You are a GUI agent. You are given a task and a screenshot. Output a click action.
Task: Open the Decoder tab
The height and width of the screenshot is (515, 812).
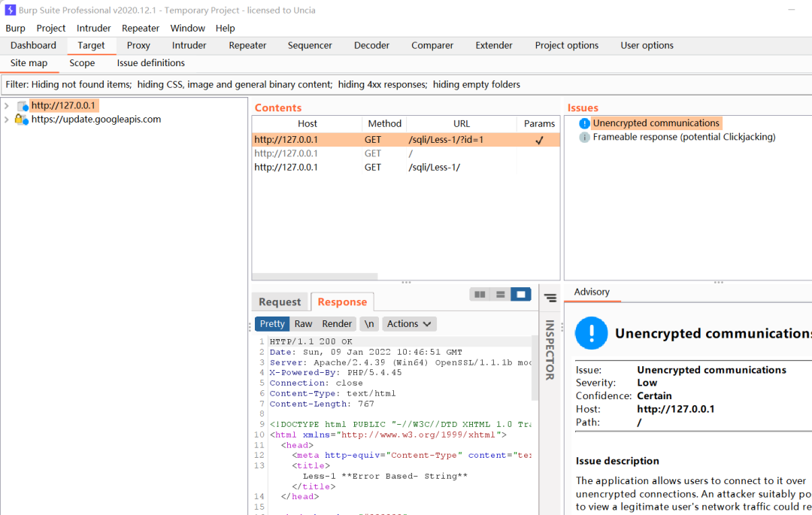pos(372,46)
